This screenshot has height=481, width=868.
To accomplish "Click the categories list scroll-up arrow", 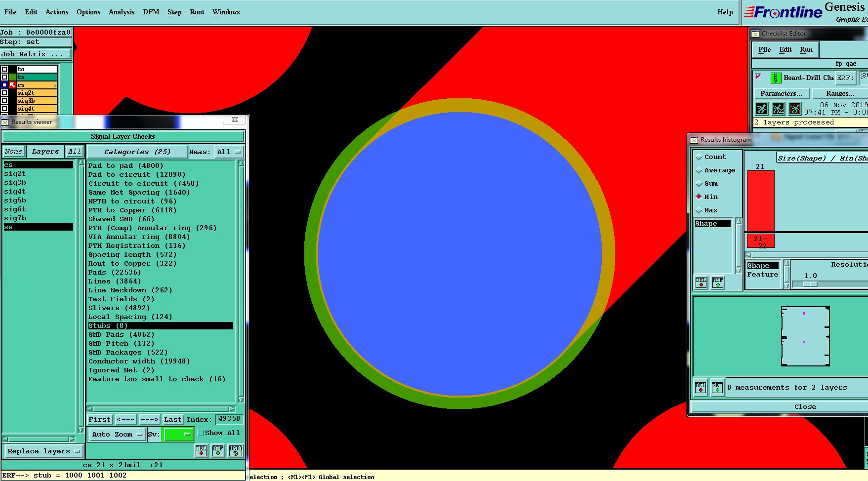I will click(x=241, y=163).
